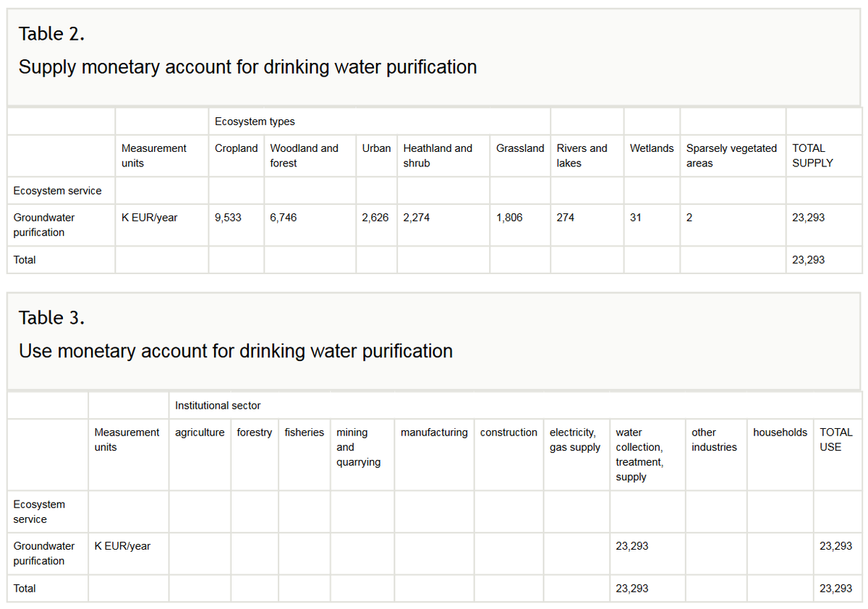Select the Wetlands value 31
868x609 pixels.
(x=635, y=217)
